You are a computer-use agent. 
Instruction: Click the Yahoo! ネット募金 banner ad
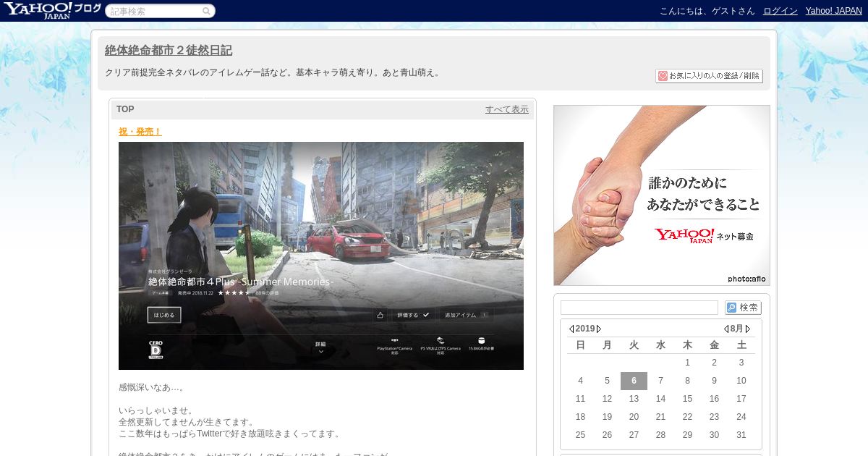tap(662, 195)
